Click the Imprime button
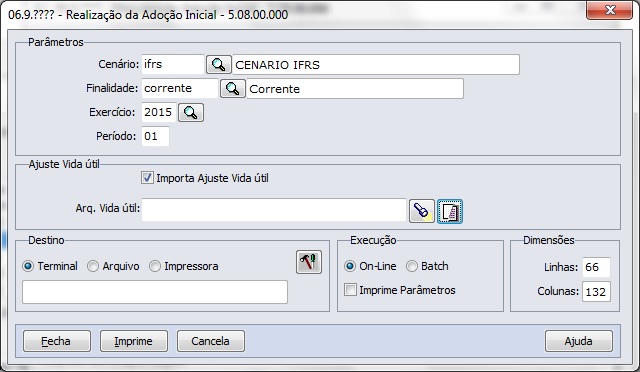 (x=133, y=341)
